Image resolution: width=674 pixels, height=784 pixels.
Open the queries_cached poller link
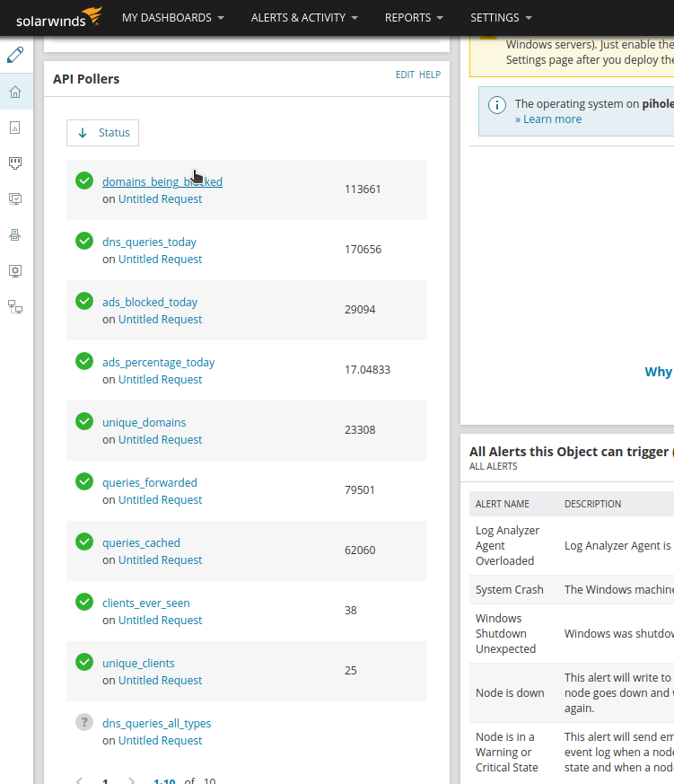(142, 543)
